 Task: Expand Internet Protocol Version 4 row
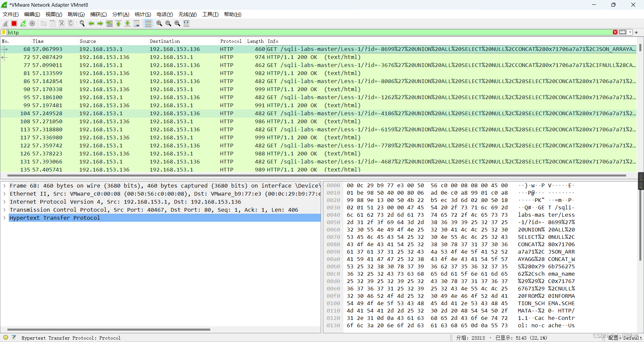4,202
